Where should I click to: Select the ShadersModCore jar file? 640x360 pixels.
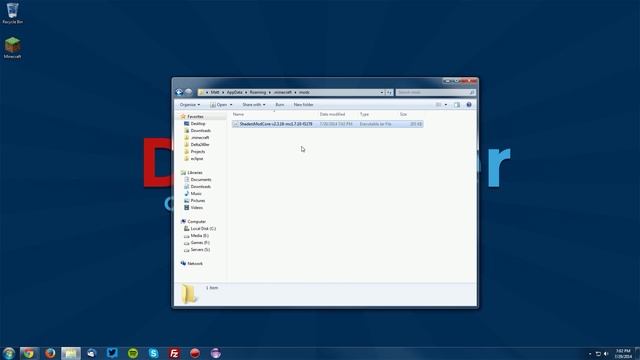(327, 124)
